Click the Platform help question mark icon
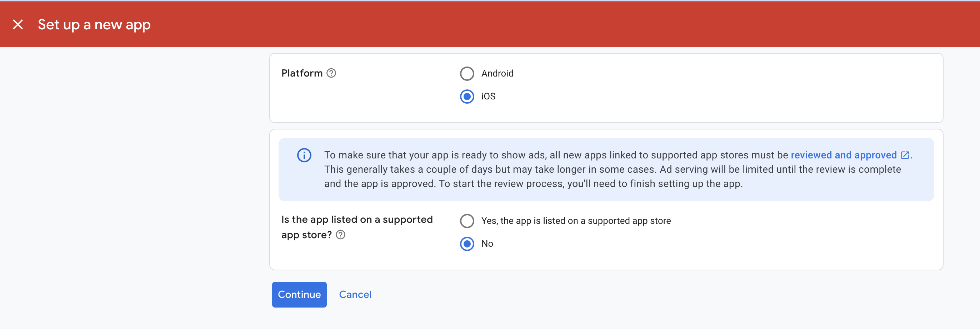The width and height of the screenshot is (980, 329). point(331,73)
